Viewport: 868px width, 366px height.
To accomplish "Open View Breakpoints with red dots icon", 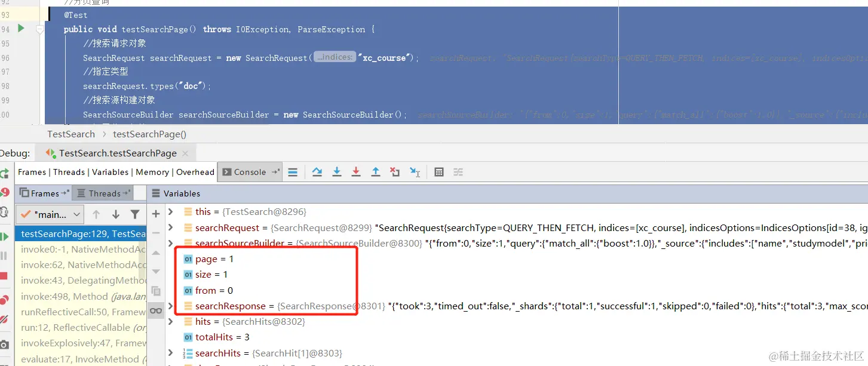I will coord(4,300).
